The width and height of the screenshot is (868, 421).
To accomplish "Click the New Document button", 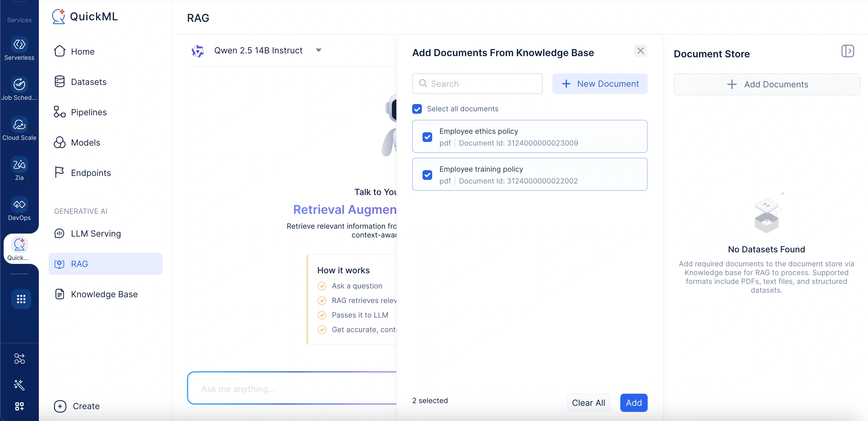I will point(600,83).
